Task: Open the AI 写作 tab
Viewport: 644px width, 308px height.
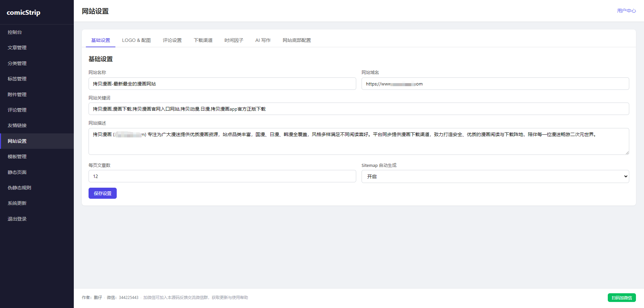Action: (x=263, y=40)
